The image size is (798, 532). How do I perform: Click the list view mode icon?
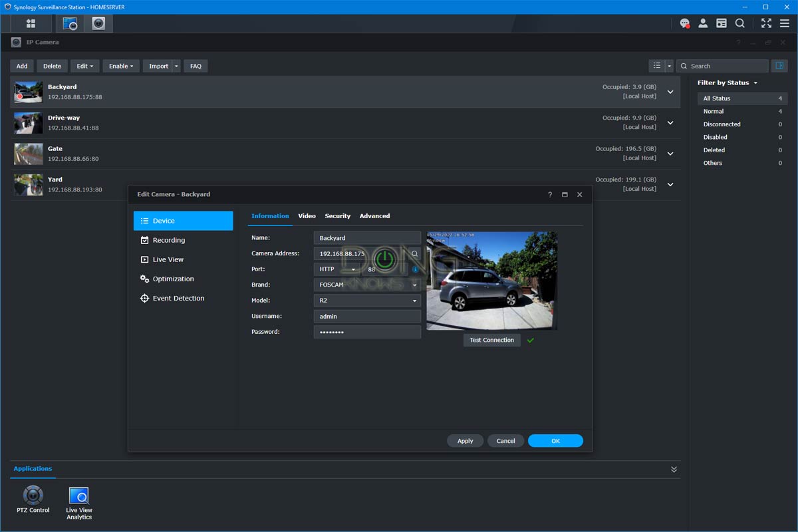[x=657, y=66]
